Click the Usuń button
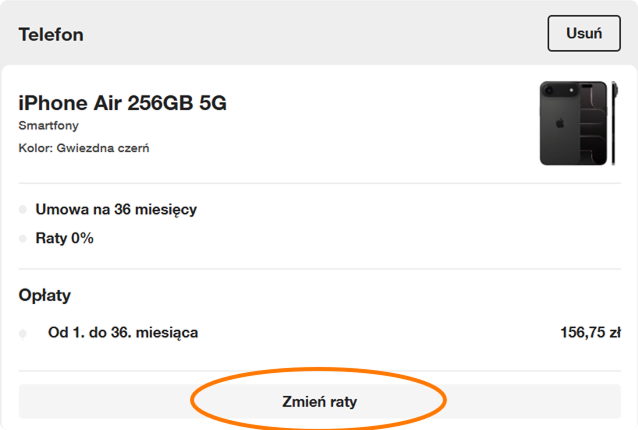Screen dimensions: 638x430 (584, 33)
